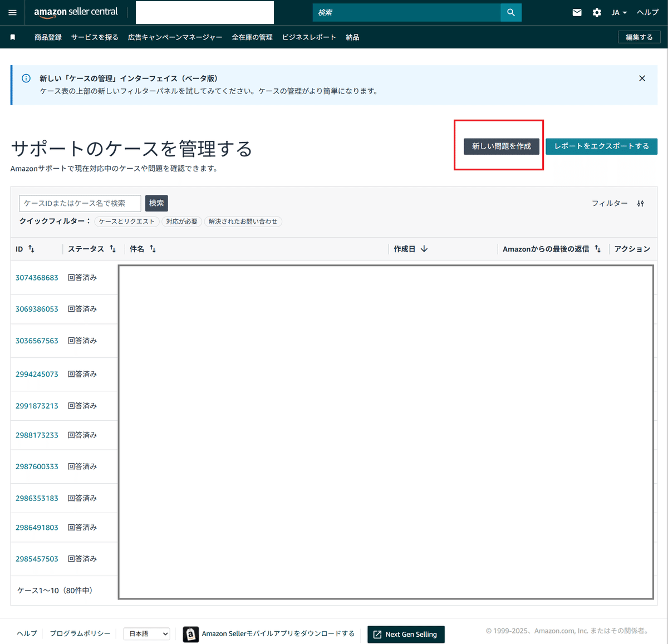Screen dimensions: 668x644
Task: Open case 2987600333
Action: (x=37, y=466)
